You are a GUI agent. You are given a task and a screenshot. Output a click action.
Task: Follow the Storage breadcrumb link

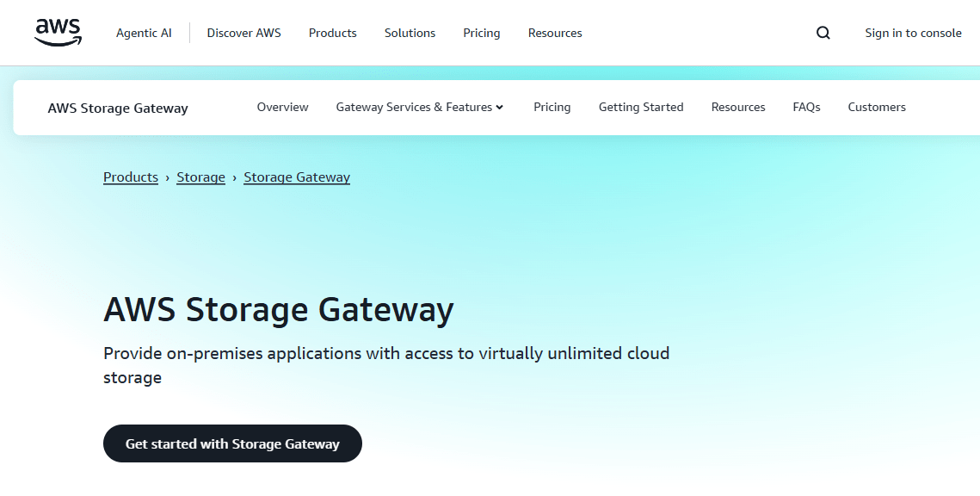point(200,177)
